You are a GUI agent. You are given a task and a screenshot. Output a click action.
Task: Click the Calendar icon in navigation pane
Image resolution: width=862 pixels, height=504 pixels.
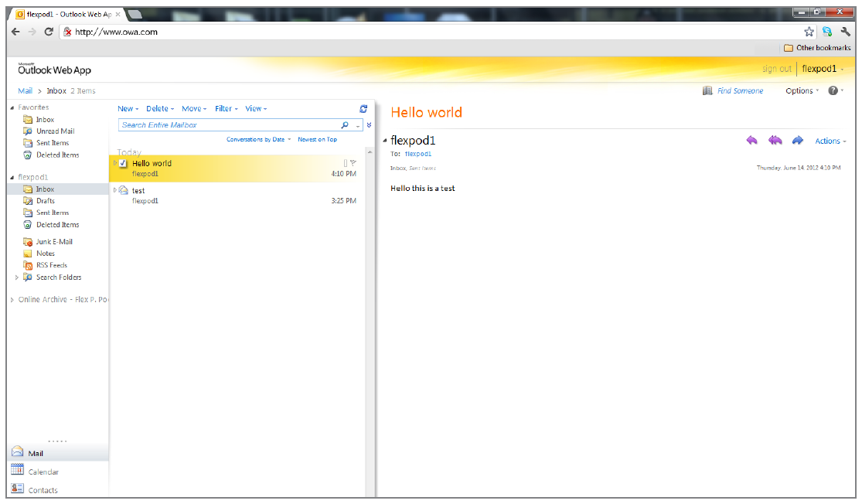(18, 468)
